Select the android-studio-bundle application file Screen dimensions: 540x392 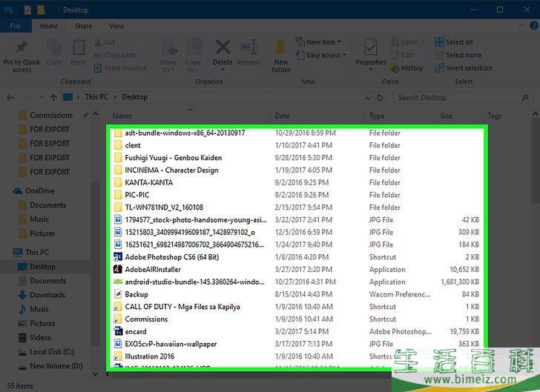(193, 282)
